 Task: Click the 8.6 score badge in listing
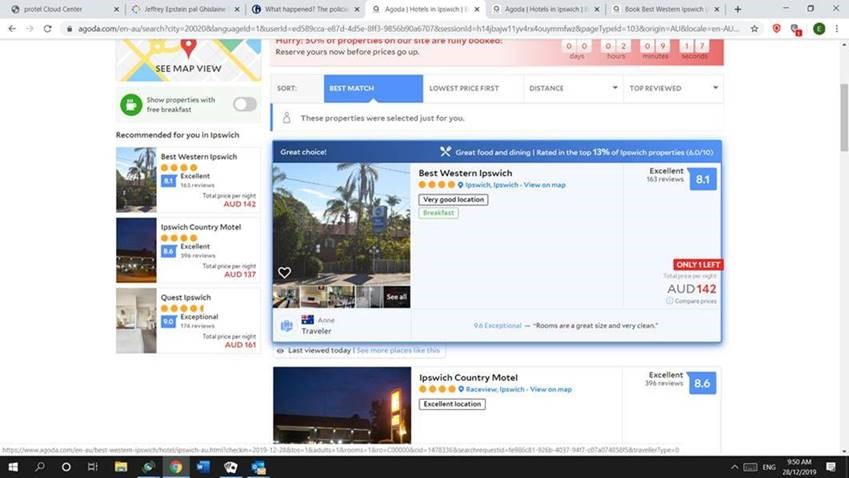(702, 383)
